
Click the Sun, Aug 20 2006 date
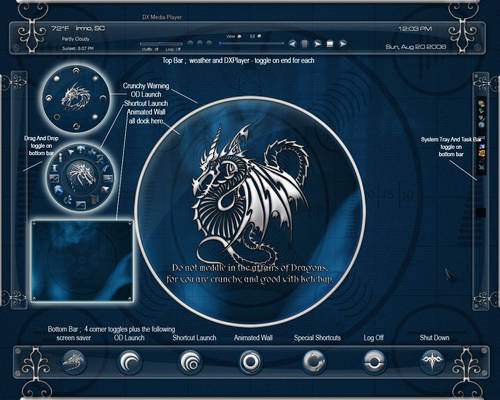[416, 47]
